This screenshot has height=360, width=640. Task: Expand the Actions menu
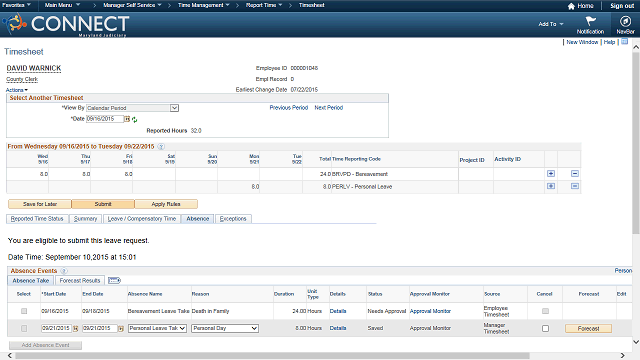(17, 90)
